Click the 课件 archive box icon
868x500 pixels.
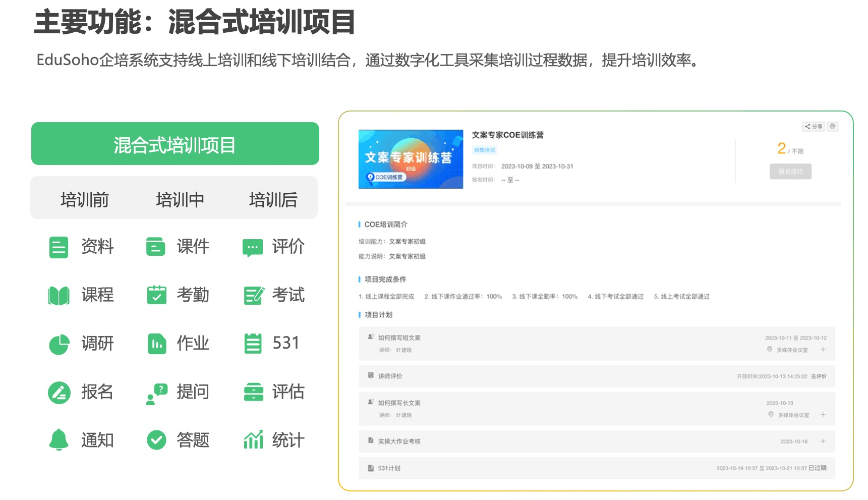tap(155, 247)
